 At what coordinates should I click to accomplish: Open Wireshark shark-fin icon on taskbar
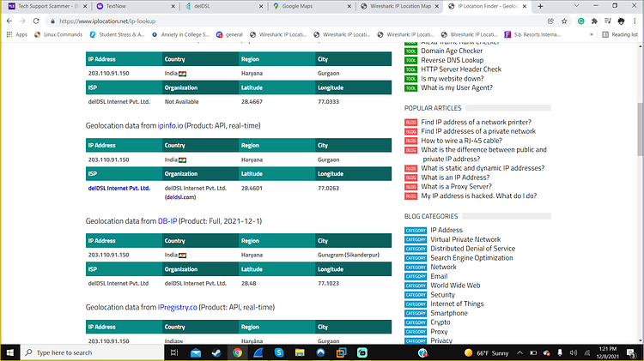258,352
